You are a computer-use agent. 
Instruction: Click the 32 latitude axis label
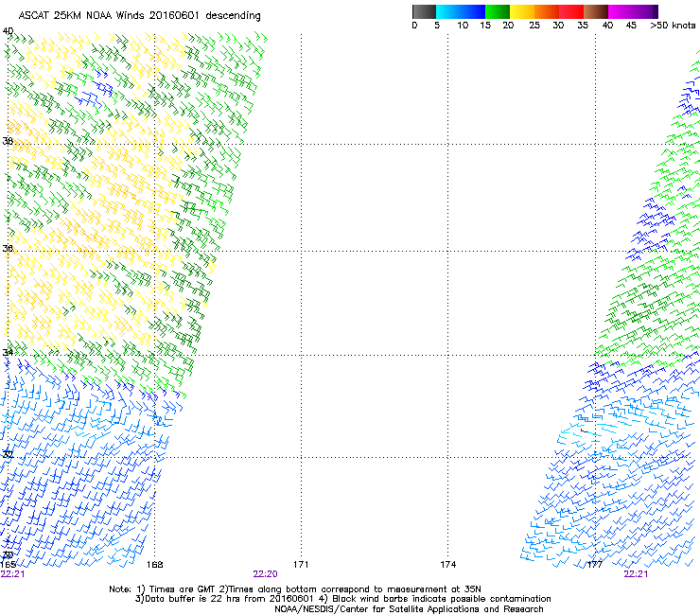tap(8, 455)
